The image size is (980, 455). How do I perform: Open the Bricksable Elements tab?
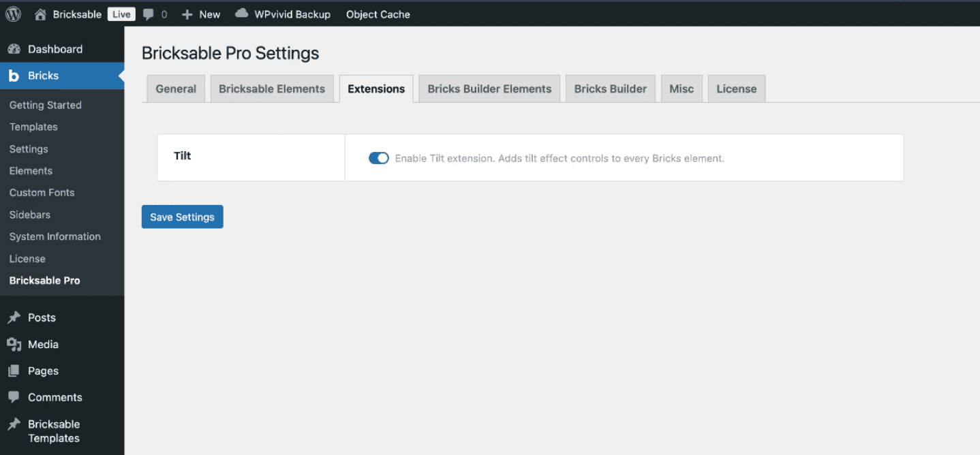pos(272,89)
